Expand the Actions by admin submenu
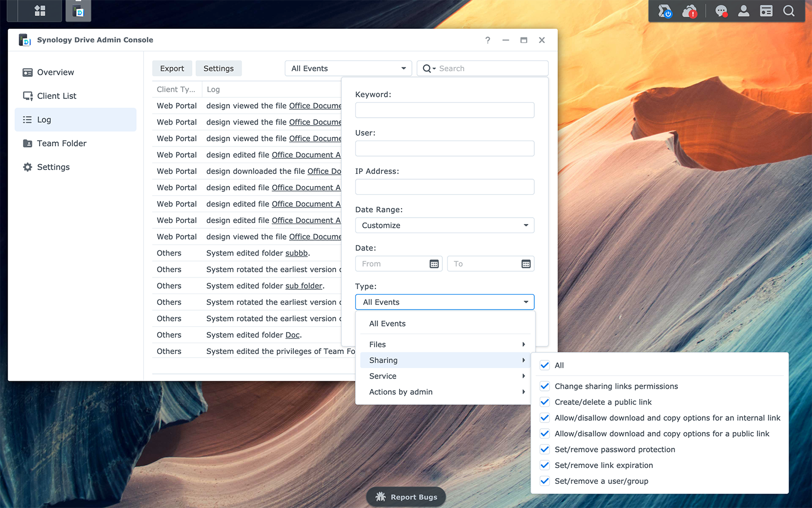The width and height of the screenshot is (812, 508). pos(445,391)
